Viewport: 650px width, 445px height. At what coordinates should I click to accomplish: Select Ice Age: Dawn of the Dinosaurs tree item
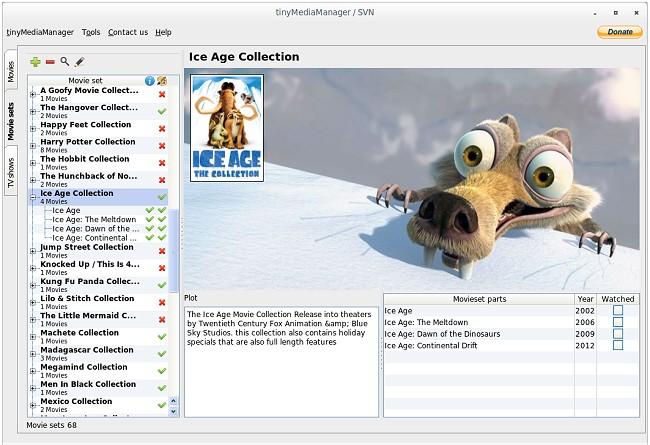pos(96,229)
